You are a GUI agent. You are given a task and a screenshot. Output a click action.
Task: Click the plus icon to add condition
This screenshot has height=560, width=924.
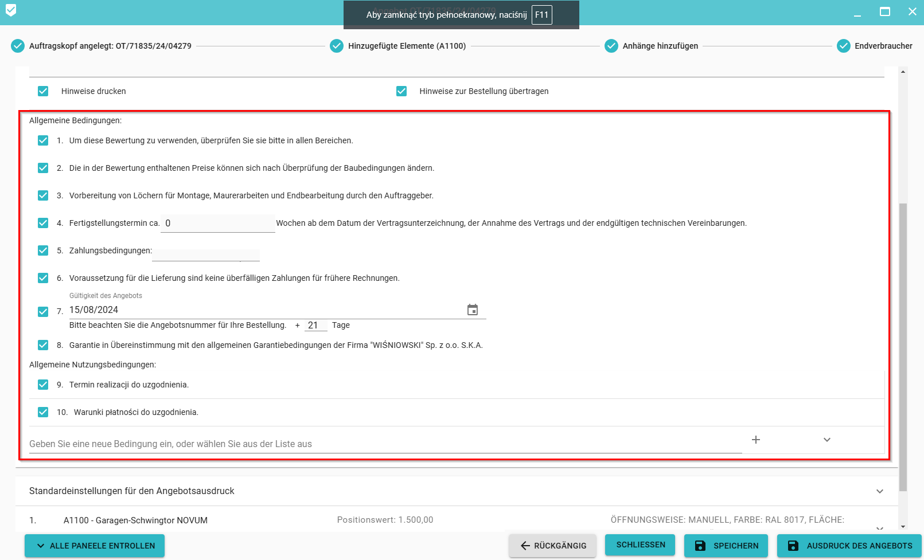[x=756, y=440]
